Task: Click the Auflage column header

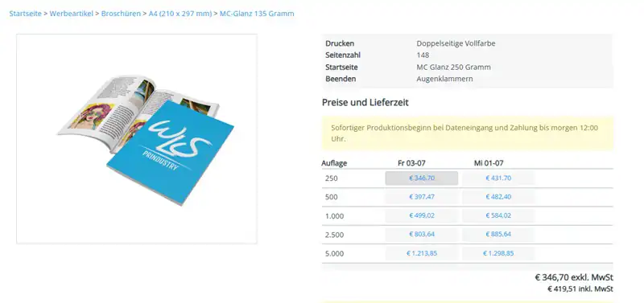Action: (334, 163)
